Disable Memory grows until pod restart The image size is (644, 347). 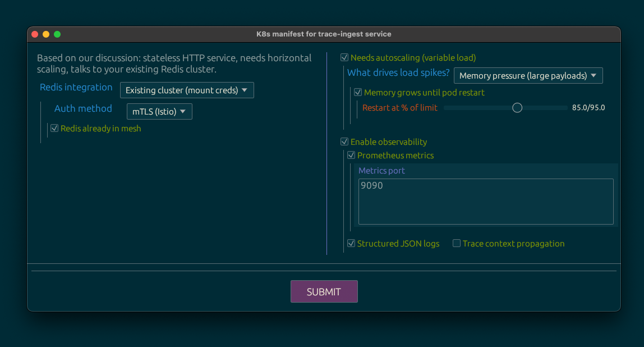click(x=358, y=93)
